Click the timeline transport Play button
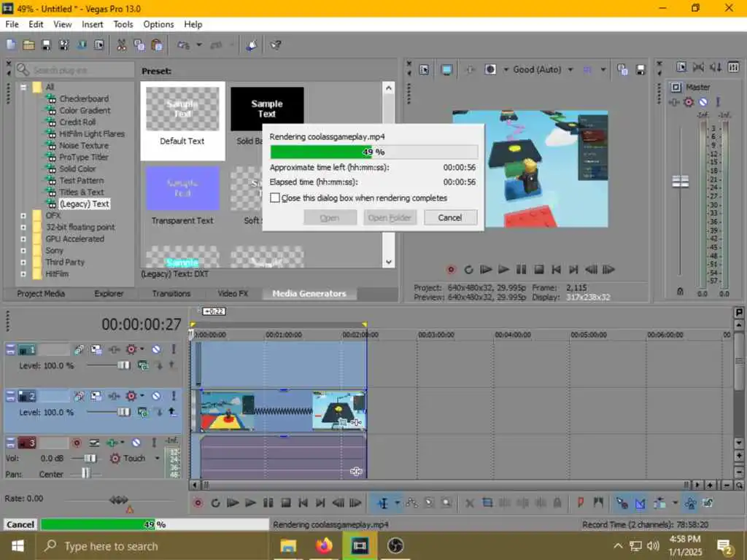This screenshot has width=747, height=560. [x=250, y=503]
